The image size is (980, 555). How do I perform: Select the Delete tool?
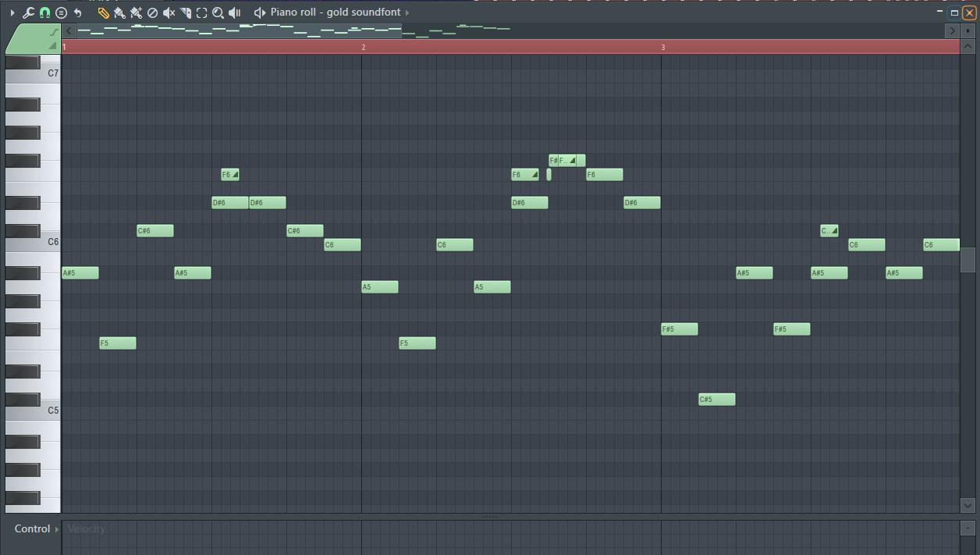click(x=152, y=12)
